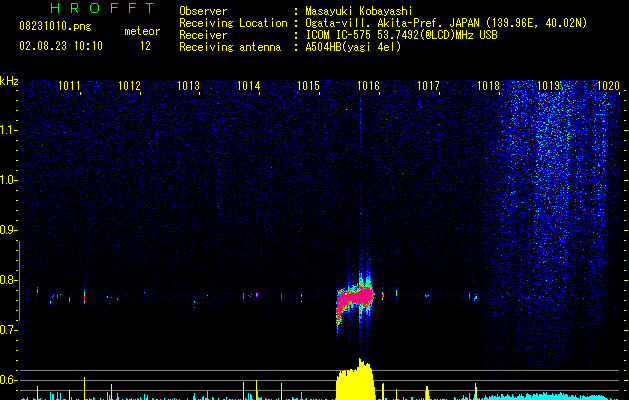Viewport: 629px width, 400px height.
Task: Select the file name 08231010.png
Action: [55, 27]
